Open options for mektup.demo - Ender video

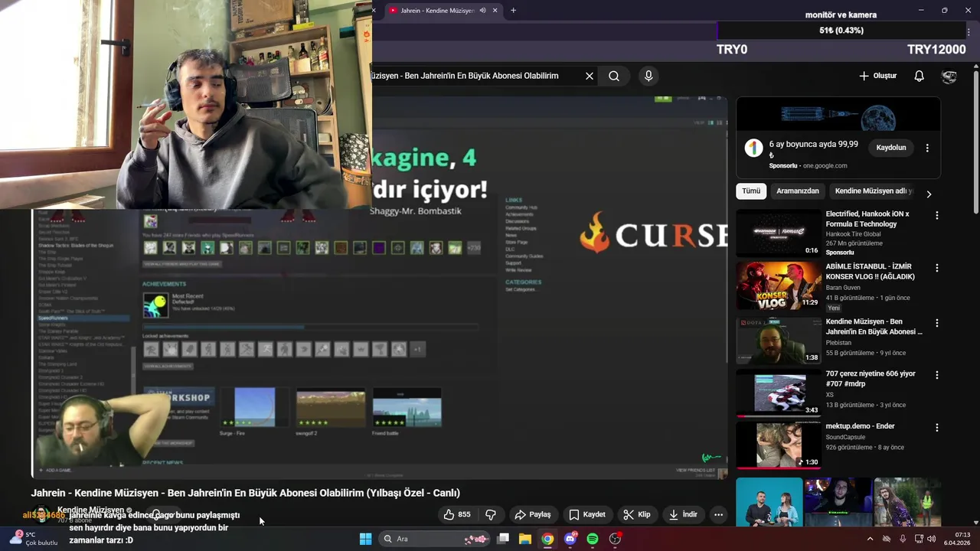click(x=936, y=427)
